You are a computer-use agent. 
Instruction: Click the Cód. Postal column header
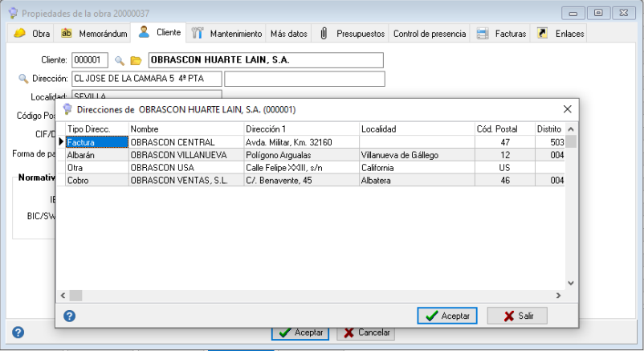pyautogui.click(x=505, y=129)
